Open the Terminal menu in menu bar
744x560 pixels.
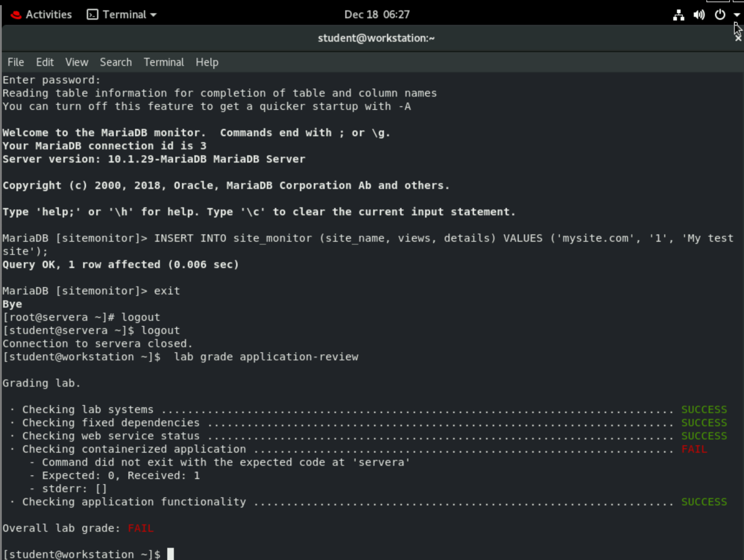[x=164, y=62]
